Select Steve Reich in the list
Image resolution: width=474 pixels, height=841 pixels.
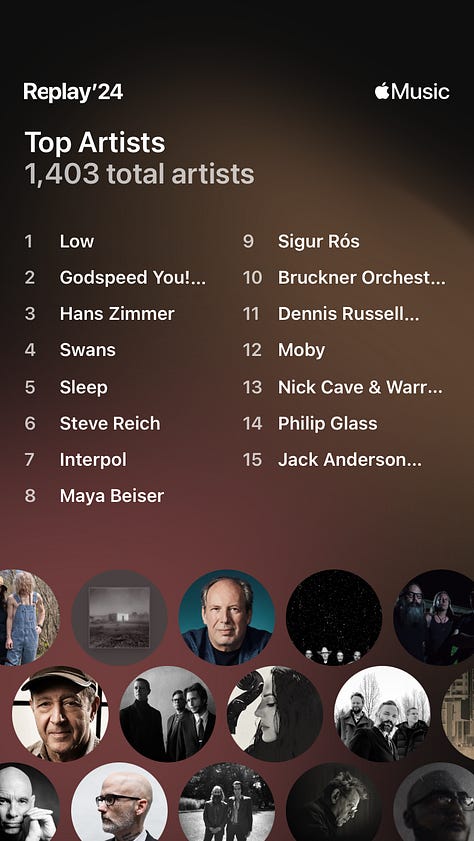click(x=110, y=424)
